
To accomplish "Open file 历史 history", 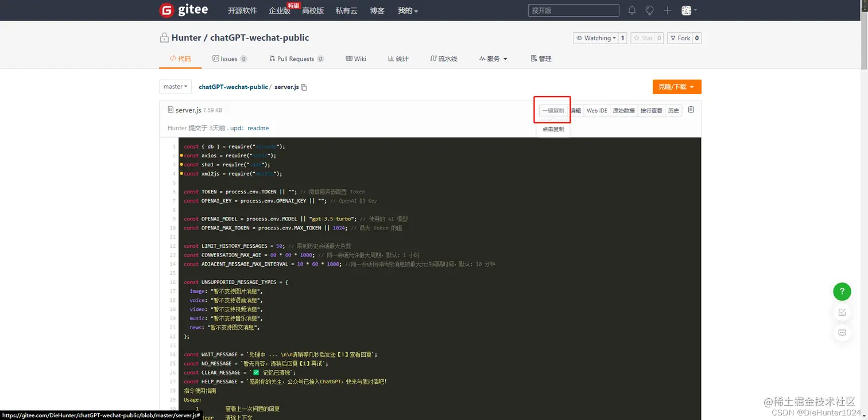I will 673,110.
